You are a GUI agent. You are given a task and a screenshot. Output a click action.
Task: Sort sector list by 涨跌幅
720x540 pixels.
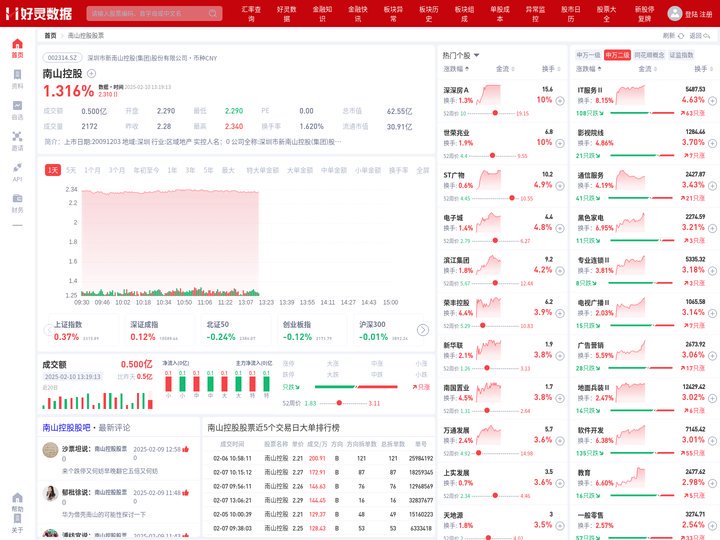(589, 69)
